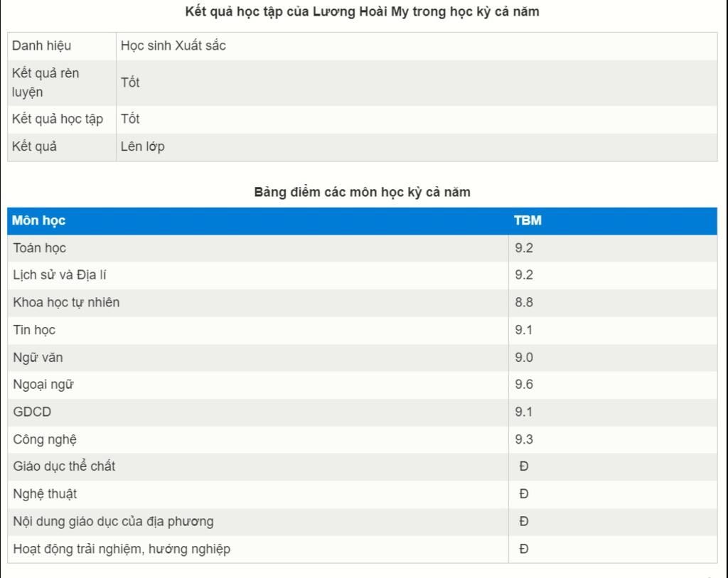Image resolution: width=728 pixels, height=578 pixels.
Task: Click the 'Lịch sử và Địa lí' row
Action: pyautogui.click(x=60, y=275)
